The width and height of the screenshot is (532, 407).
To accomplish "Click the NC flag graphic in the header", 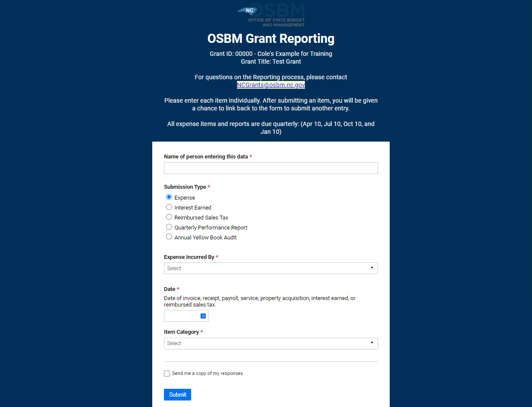I will [247, 10].
